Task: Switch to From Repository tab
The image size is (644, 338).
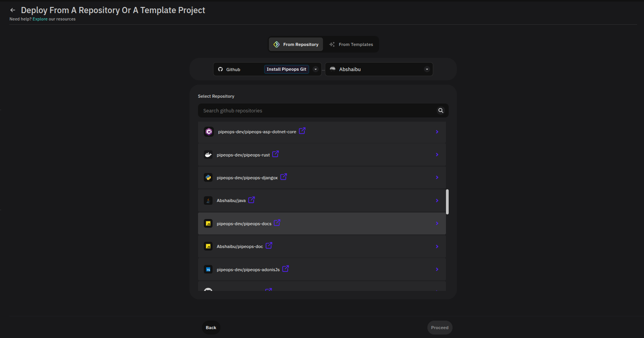Action: click(296, 44)
